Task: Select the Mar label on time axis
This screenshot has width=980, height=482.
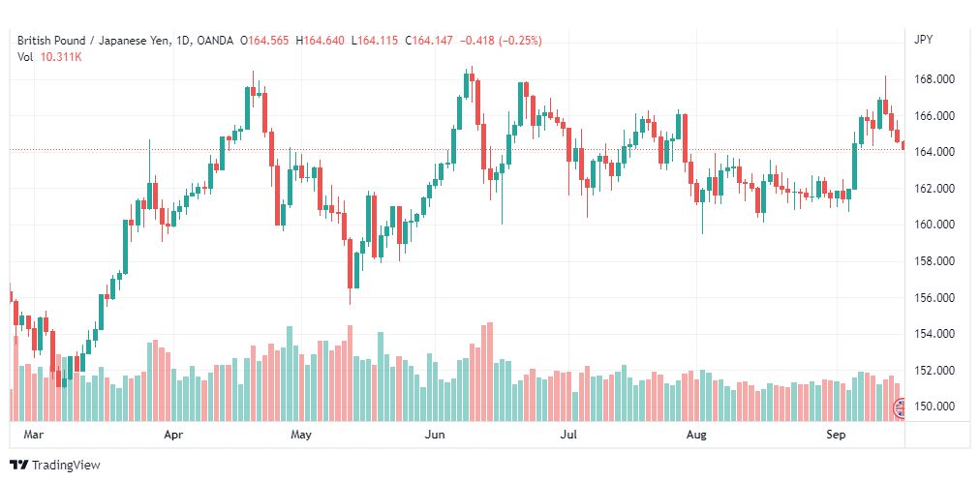Action: pyautogui.click(x=27, y=435)
